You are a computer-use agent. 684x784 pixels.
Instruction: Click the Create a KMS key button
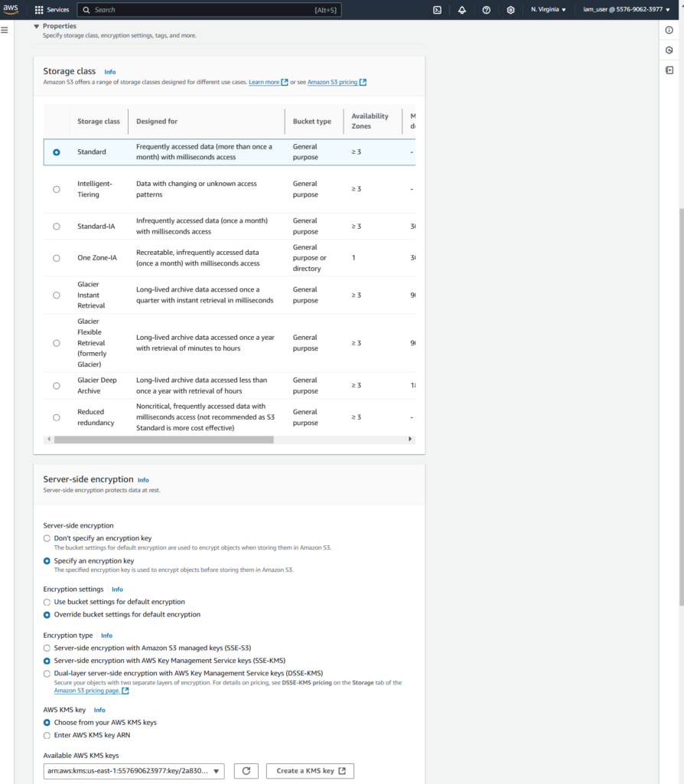pyautogui.click(x=310, y=771)
